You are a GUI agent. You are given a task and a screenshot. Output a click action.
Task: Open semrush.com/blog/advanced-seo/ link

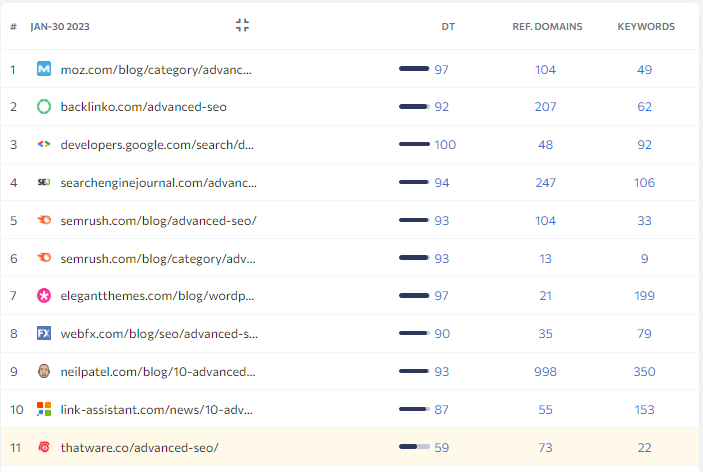coord(158,221)
